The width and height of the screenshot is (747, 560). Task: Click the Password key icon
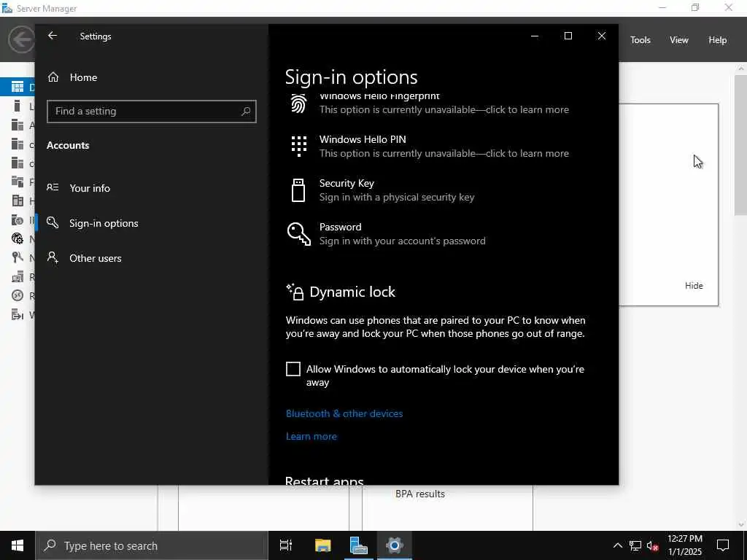(x=298, y=234)
